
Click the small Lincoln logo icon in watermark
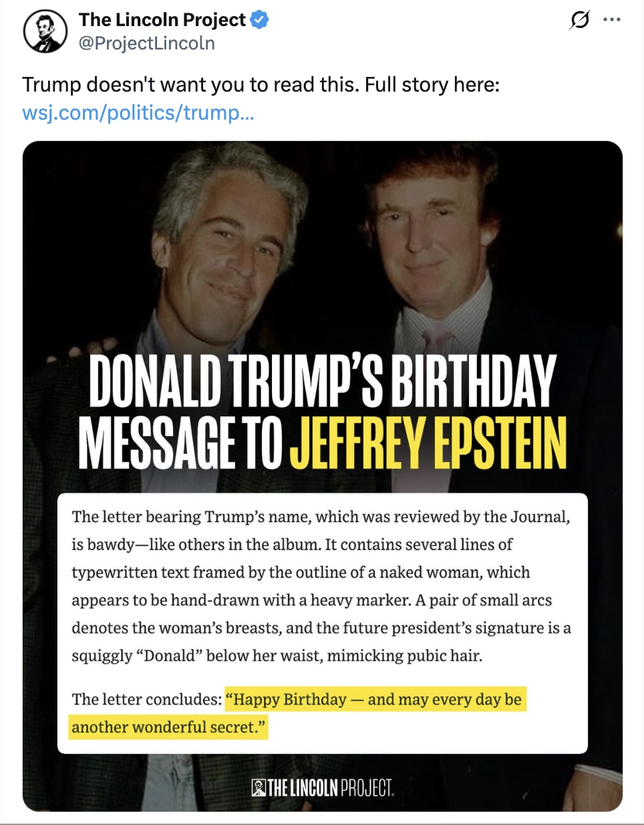pyautogui.click(x=259, y=788)
